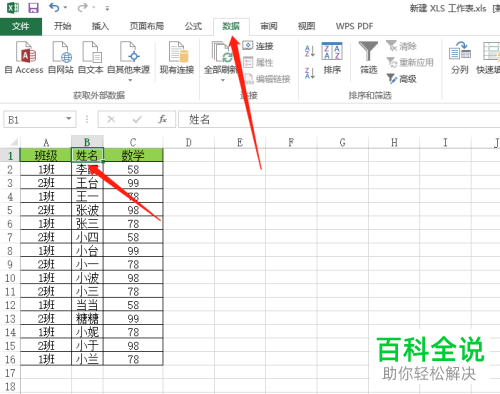Open the Undo history dropdown arrow
This screenshot has height=394, width=500.
pos(65,7)
